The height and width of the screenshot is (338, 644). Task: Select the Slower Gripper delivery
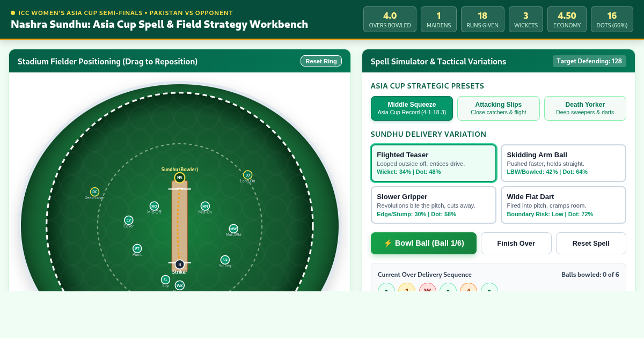(434, 205)
